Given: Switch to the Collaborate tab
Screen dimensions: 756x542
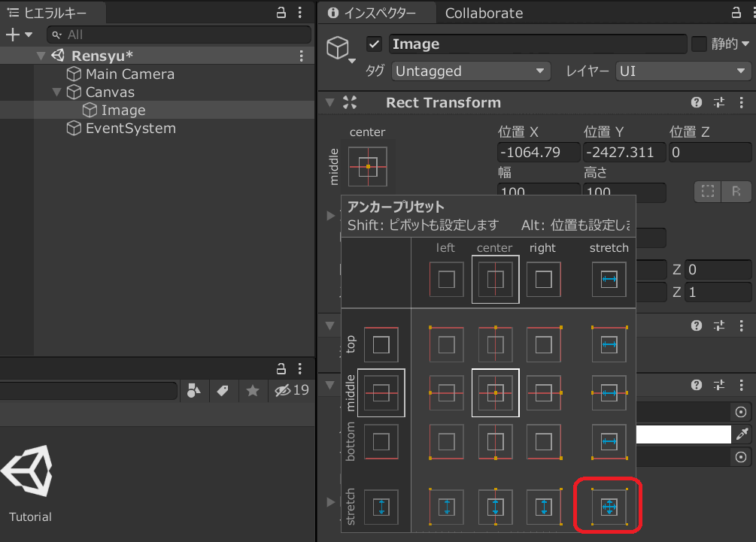Looking at the screenshot, I should [484, 13].
